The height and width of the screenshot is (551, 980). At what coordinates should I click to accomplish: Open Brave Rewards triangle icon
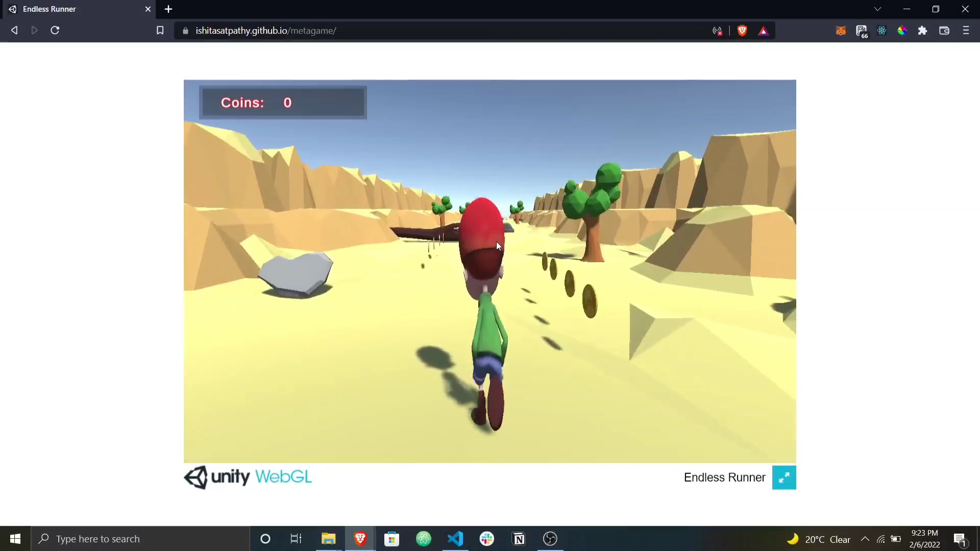[x=764, y=31]
